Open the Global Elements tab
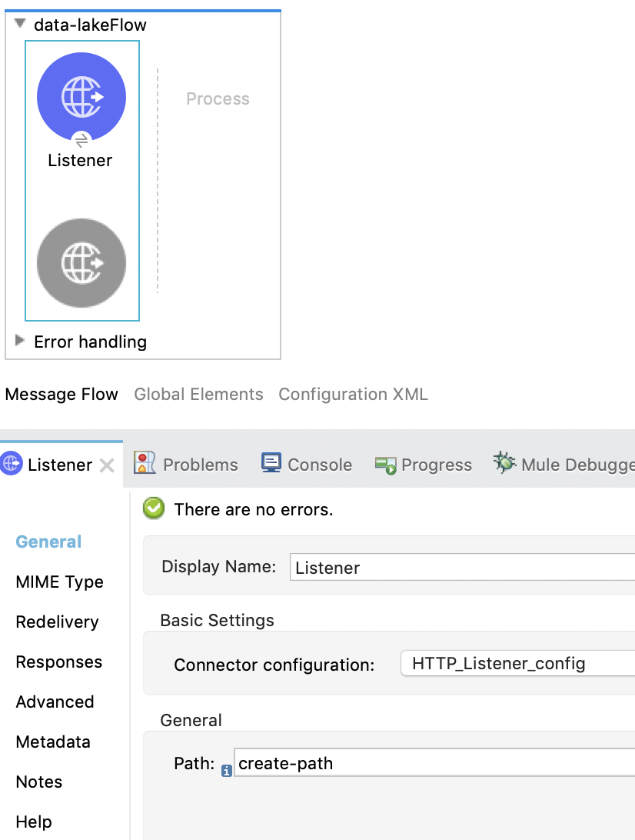This screenshot has height=840, width=635. point(198,394)
